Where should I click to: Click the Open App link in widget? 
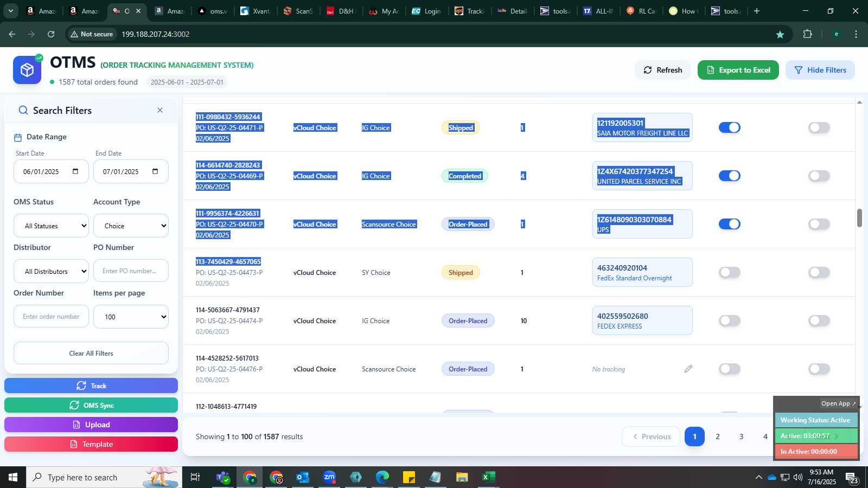838,403
